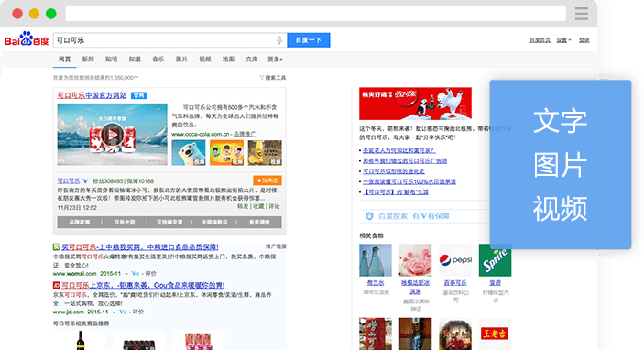This screenshot has height=350, width=644.
Task: Click the 百度一下 search button
Action: click(x=309, y=40)
